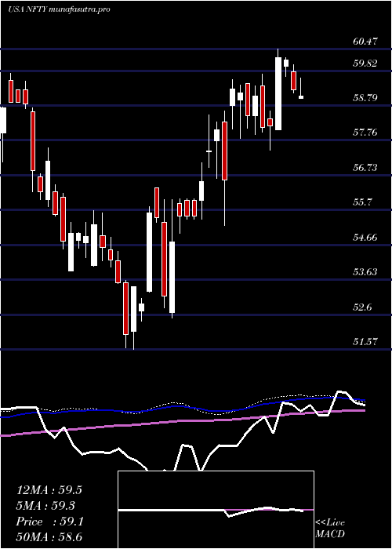This screenshot has width=392, height=549.
Task: Click the 50MA : 58.6 readout
Action: pos(49,536)
